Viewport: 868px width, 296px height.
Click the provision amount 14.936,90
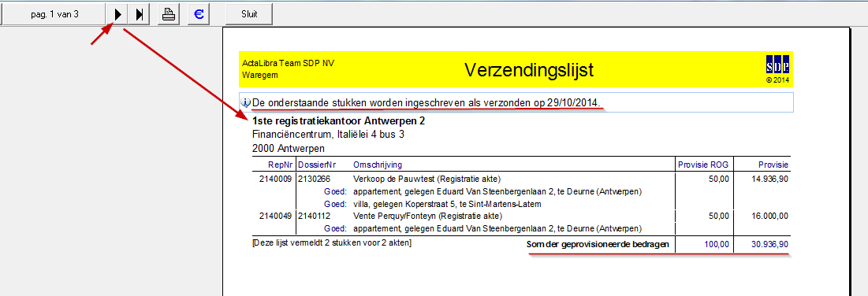(x=769, y=179)
